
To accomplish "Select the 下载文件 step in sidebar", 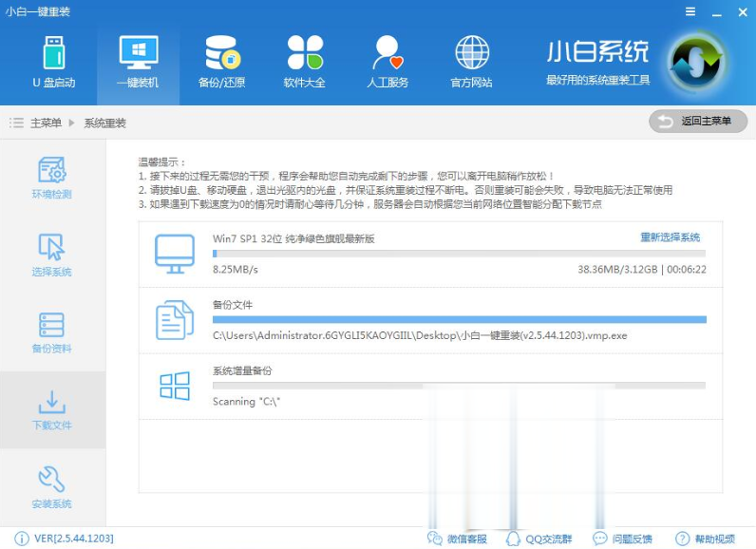I will pos(52,409).
